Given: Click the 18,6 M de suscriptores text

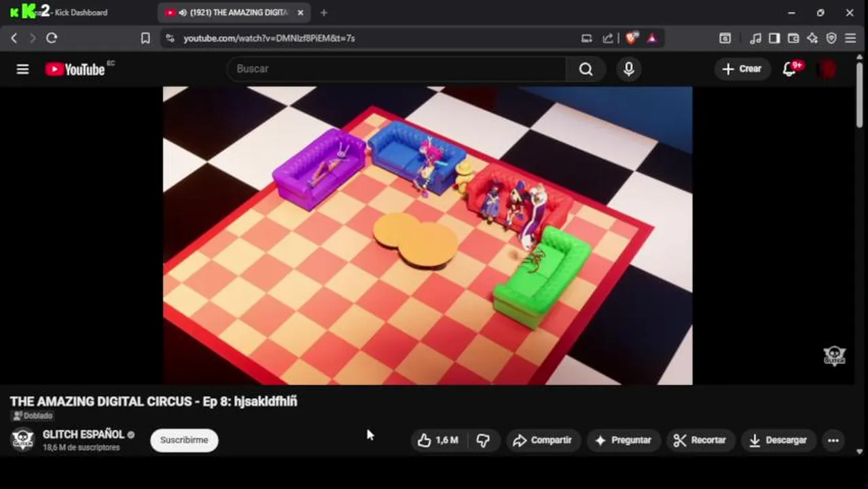Looking at the screenshot, I should click(82, 448).
